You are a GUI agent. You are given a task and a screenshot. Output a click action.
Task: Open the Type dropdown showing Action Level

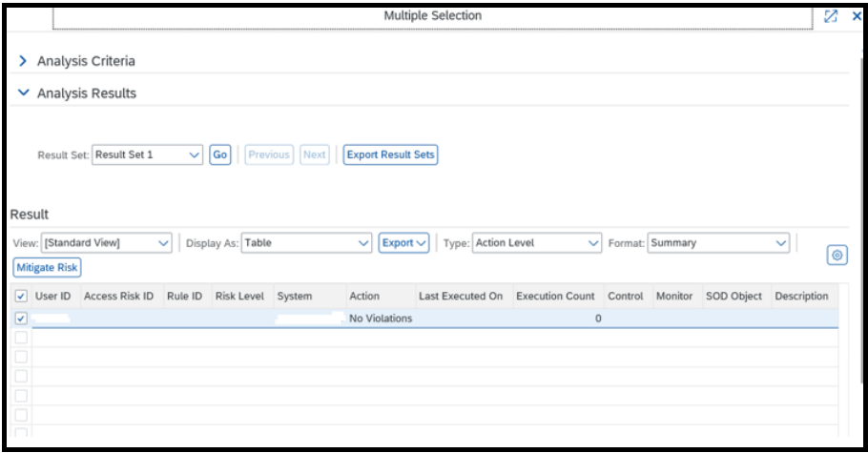(536, 242)
